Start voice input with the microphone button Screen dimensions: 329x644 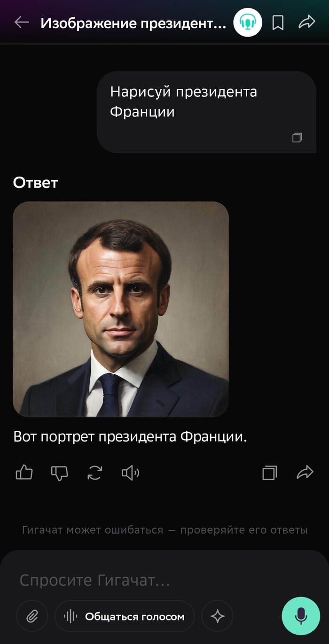coord(301,616)
